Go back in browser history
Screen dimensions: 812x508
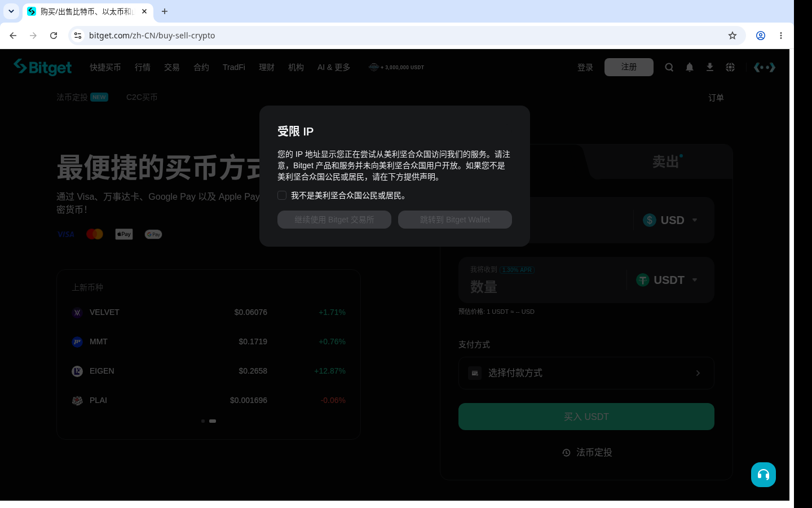[13, 36]
